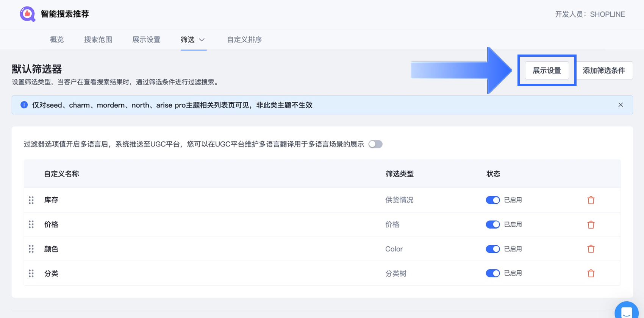Viewport: 644px width, 318px height.
Task: Click the drag handle beside 分类
Action: (31, 273)
